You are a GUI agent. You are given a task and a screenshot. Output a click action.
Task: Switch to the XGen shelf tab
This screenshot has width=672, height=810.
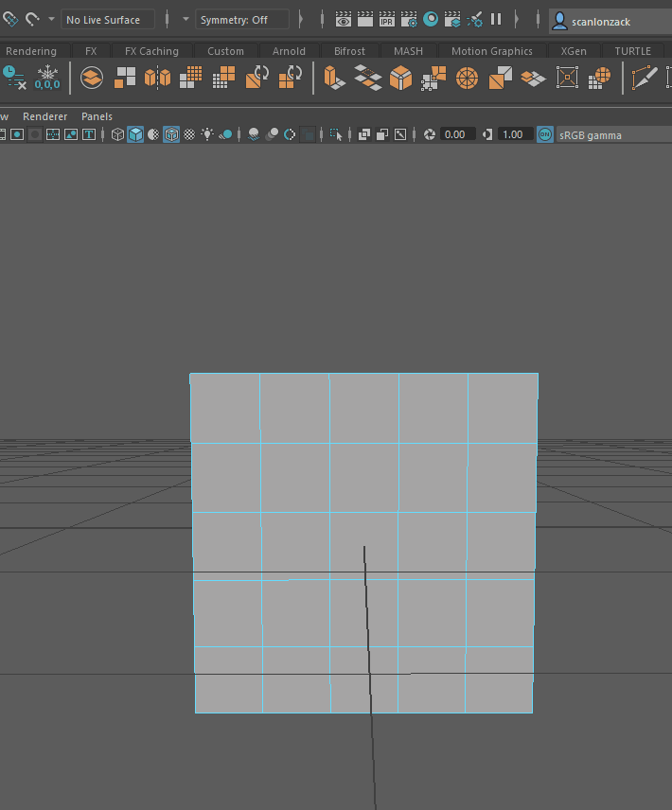[574, 51]
